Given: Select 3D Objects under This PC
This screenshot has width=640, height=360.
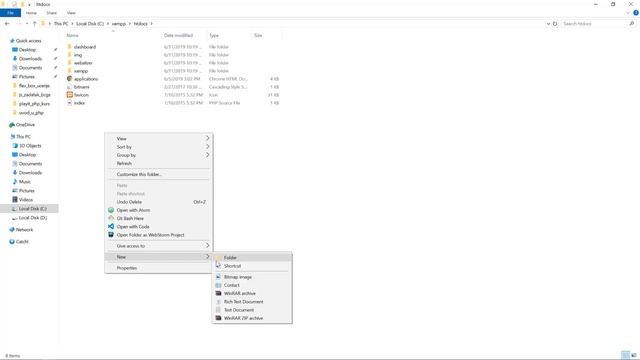Looking at the screenshot, I should pos(30,146).
